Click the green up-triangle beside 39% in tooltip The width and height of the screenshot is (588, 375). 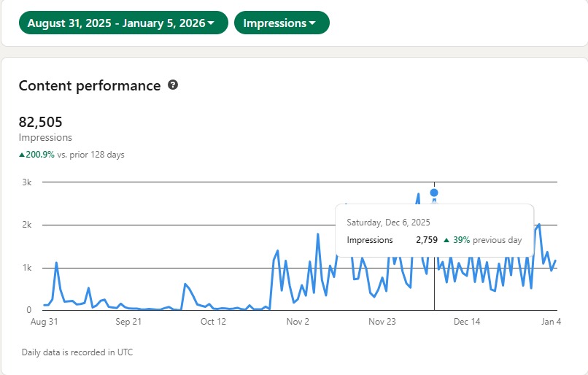pyautogui.click(x=446, y=240)
